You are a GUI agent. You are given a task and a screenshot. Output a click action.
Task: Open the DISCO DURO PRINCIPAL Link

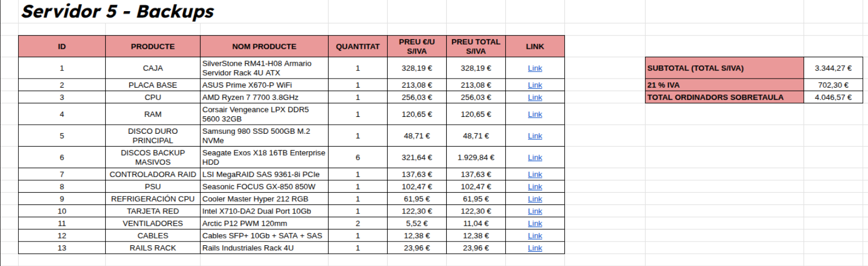[535, 136]
